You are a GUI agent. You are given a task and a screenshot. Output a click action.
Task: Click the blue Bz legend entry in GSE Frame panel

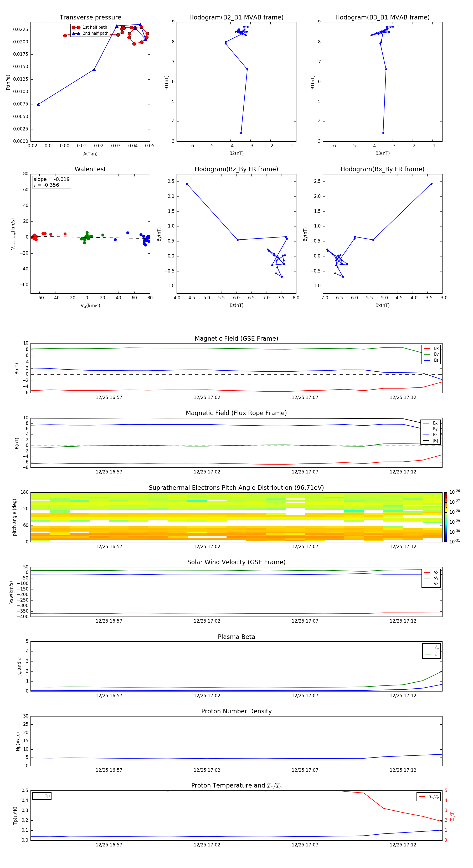tap(431, 361)
